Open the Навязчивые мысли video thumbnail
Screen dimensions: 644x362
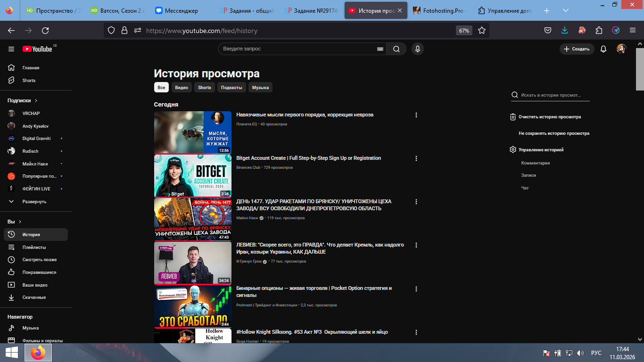tap(192, 132)
